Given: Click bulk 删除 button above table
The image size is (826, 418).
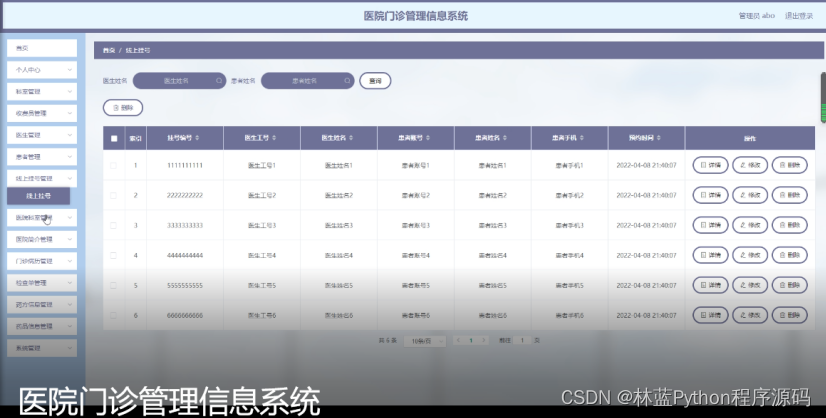Looking at the screenshot, I should [123, 108].
